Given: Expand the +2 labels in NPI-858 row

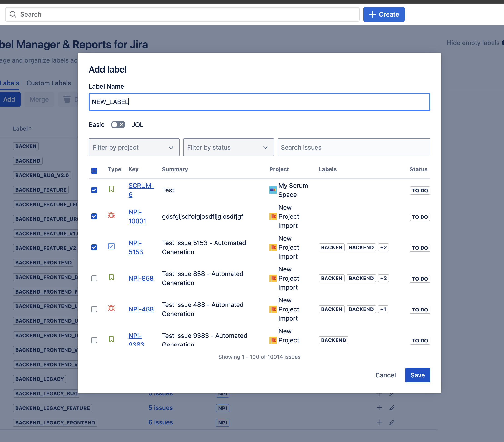Looking at the screenshot, I should [x=383, y=279].
